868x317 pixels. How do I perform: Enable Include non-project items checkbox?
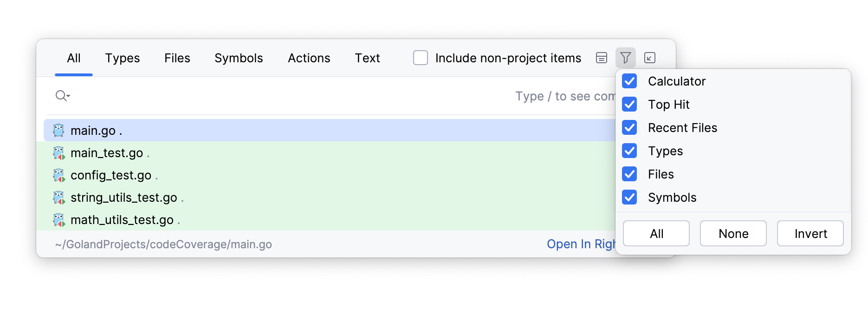(x=421, y=58)
